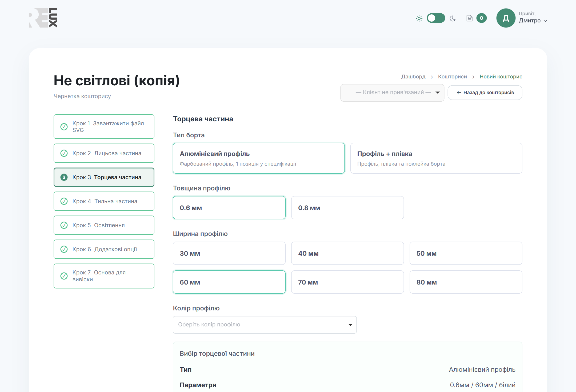Toggle the dark mode switch

[x=436, y=18]
